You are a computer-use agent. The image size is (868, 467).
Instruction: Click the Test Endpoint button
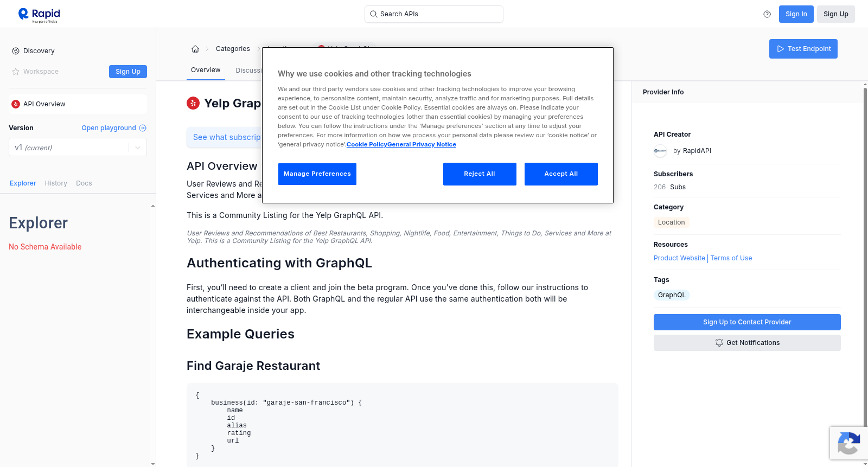tap(803, 49)
